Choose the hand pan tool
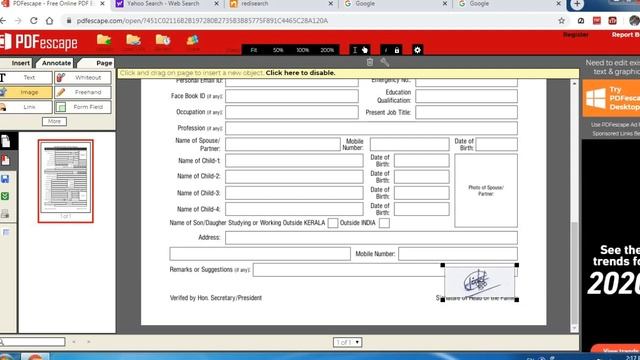640x360 pixels. (x=365, y=50)
